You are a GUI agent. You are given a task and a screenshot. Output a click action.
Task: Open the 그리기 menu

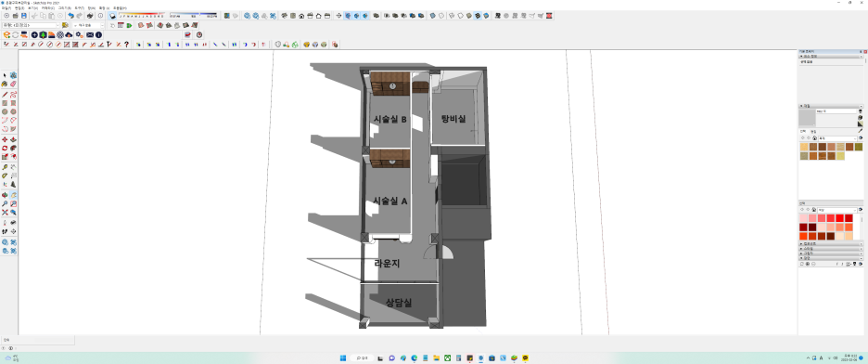click(65, 8)
